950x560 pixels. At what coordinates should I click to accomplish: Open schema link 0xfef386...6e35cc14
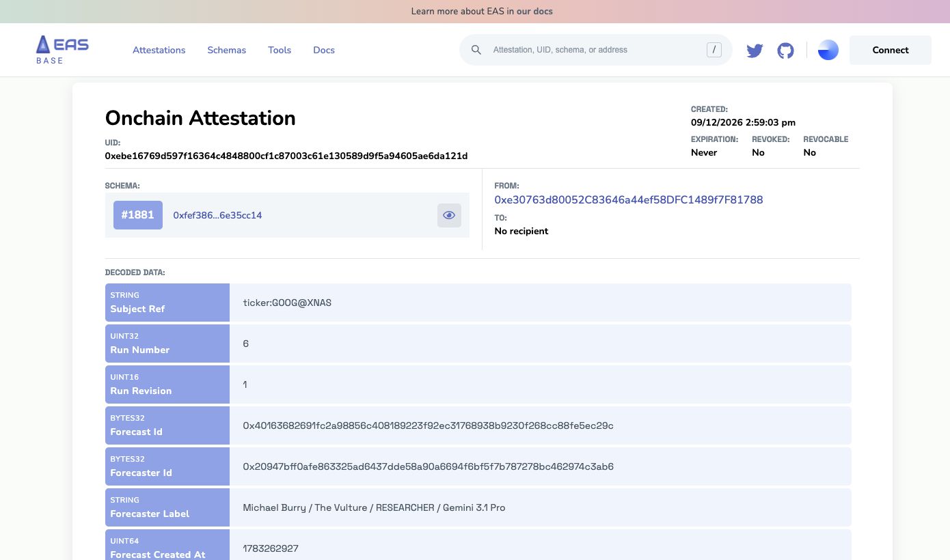pos(217,215)
